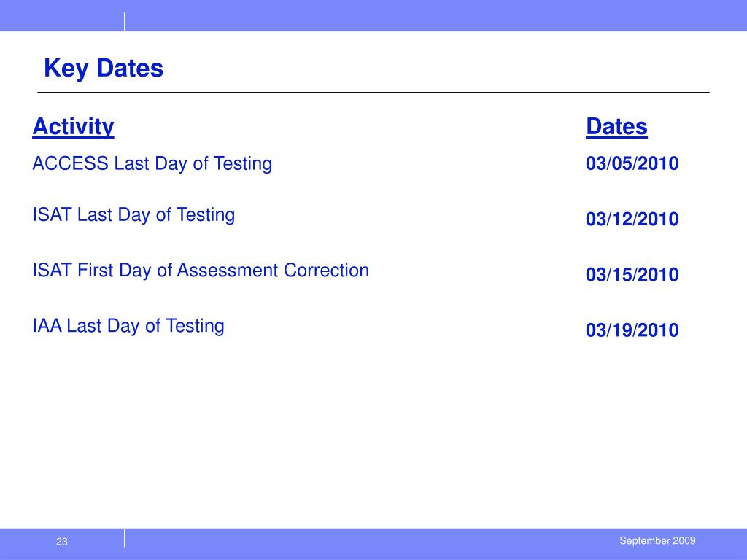
Task: Click the vertical divider in footer bar
Action: point(124,539)
